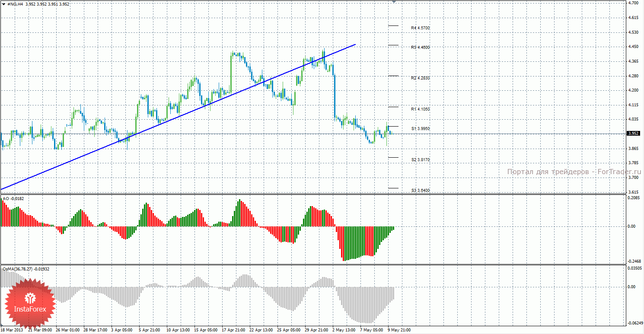Click the R3 4.4600 resistance label

[x=420, y=47]
